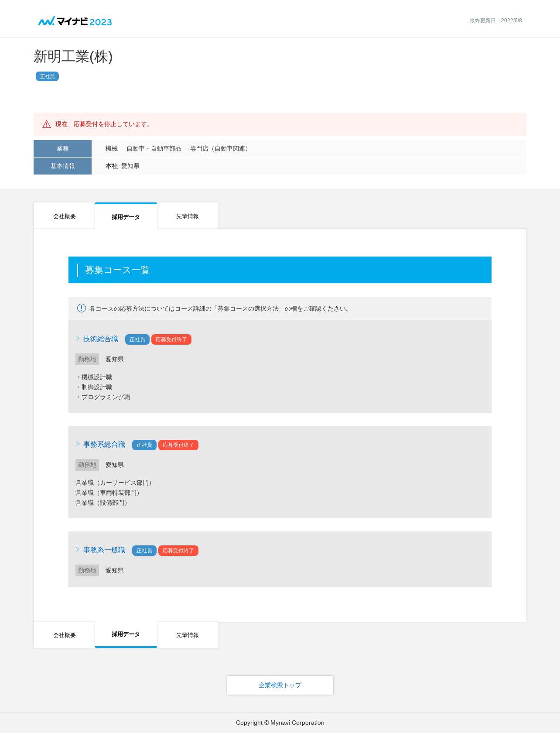Switch to the bottom 先輩情報 tab
Screen dimensions: 560x733
[188, 635]
